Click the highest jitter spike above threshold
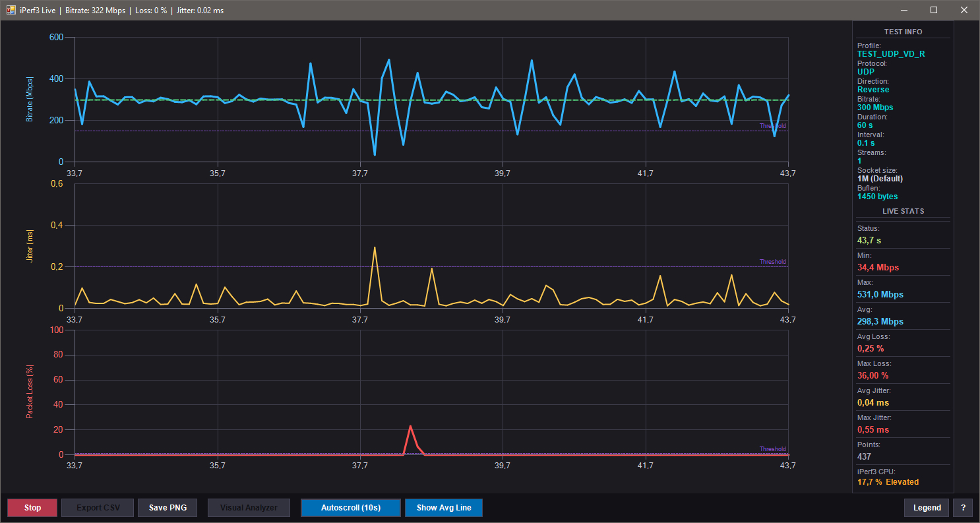Screen dimensions: 980x523 [x=375, y=248]
